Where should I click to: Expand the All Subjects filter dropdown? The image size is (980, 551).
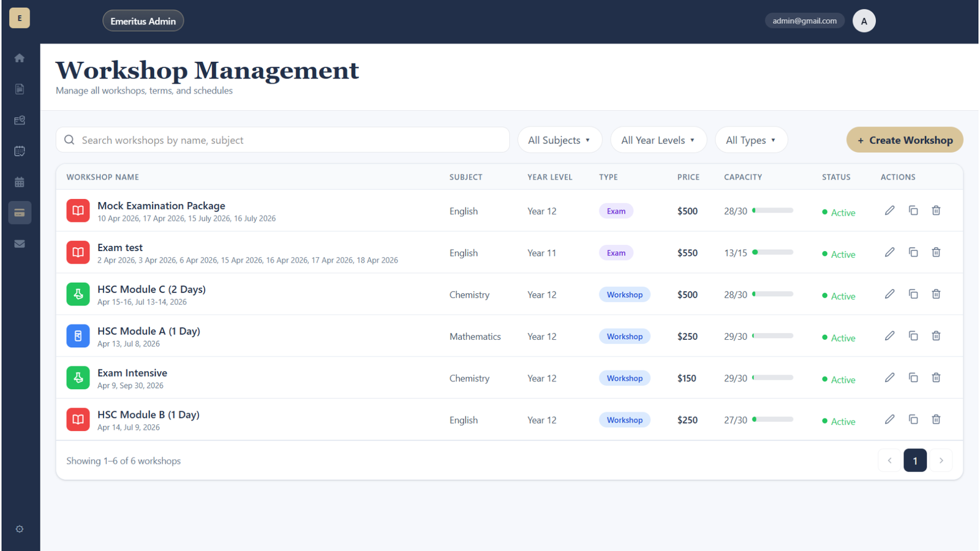(559, 140)
